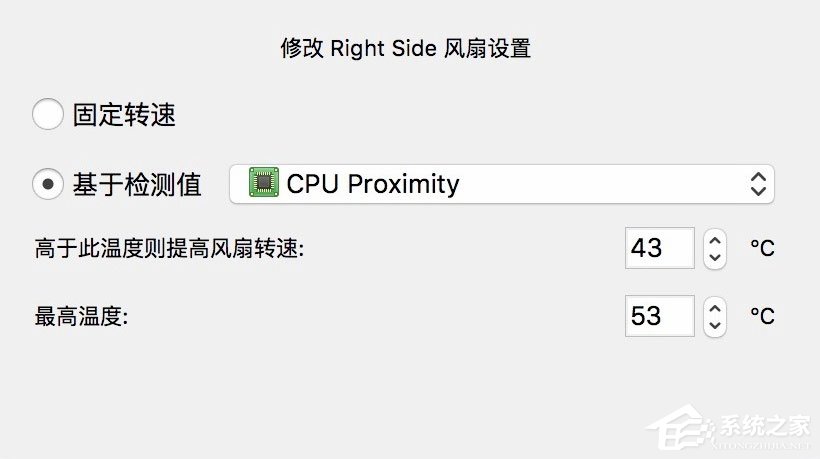
Task: Click the sensor dropdown's double-chevron arrows
Action: point(758,184)
